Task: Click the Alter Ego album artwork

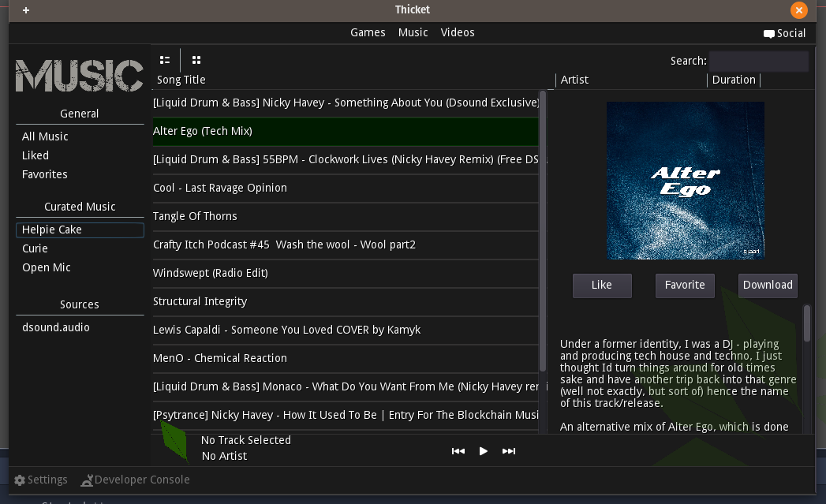Action: point(685,180)
